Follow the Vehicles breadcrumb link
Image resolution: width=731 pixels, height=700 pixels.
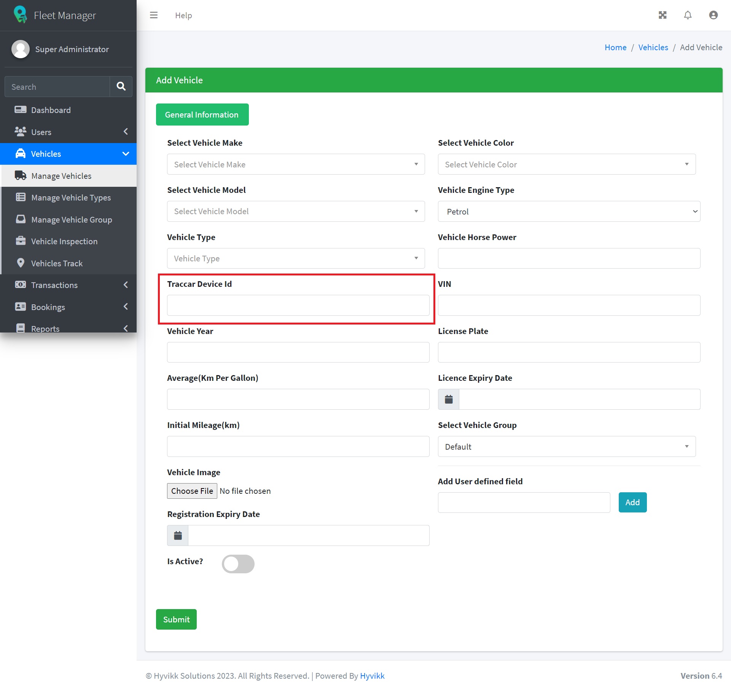(653, 47)
